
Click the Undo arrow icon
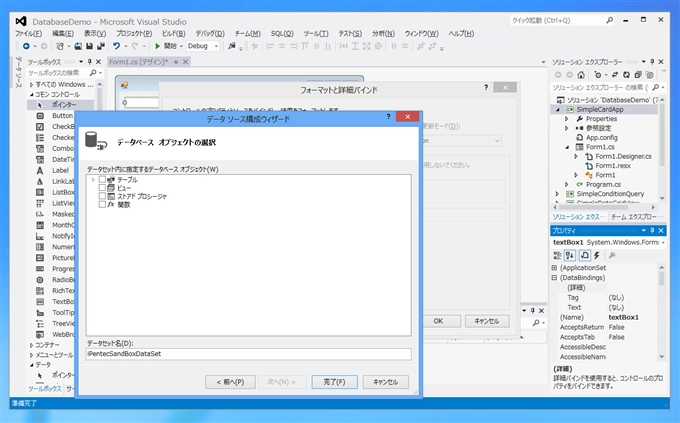click(116, 46)
